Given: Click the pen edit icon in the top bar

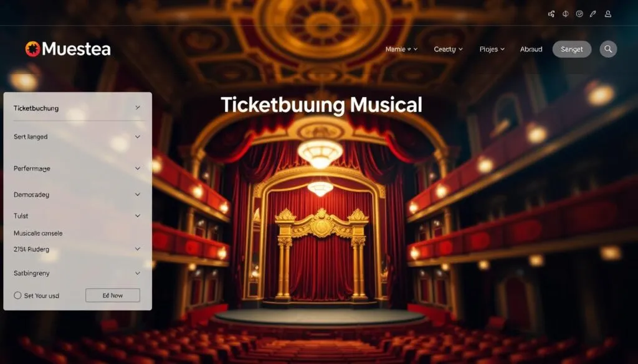Looking at the screenshot, I should 593,14.
